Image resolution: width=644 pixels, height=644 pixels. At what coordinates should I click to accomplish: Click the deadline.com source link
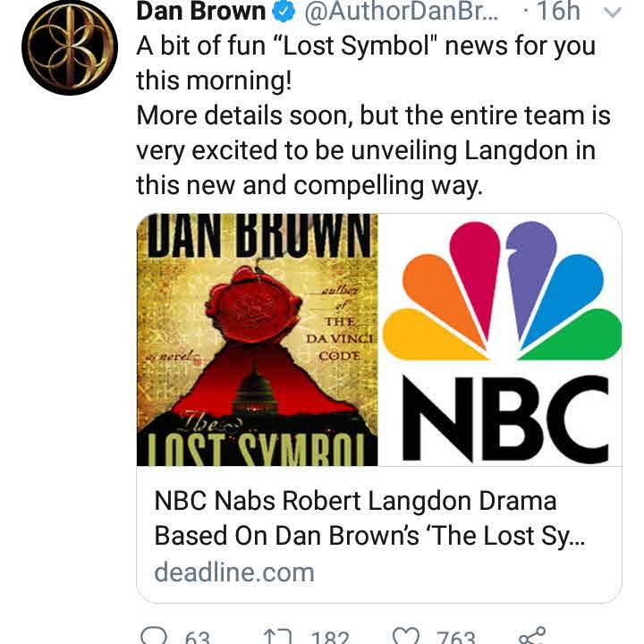(x=233, y=572)
